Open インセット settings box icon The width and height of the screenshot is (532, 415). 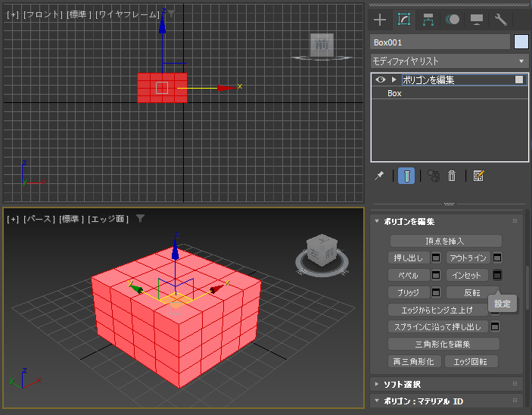coord(497,275)
